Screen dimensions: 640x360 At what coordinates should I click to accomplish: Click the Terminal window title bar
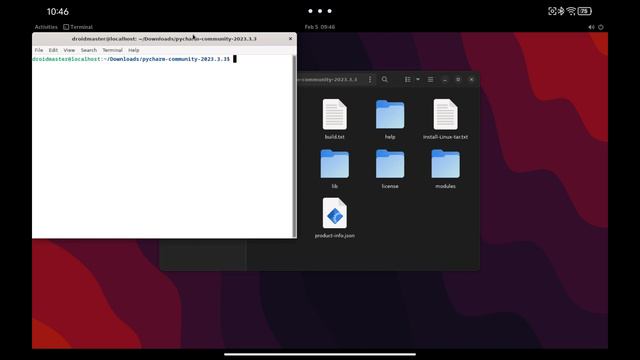point(164,39)
